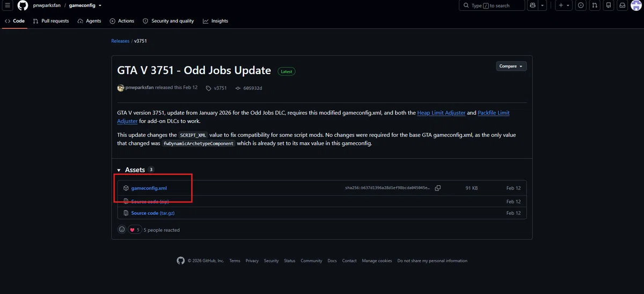Open the Privacy footer link
Viewport: 644px width, 294px height.
pyautogui.click(x=252, y=261)
